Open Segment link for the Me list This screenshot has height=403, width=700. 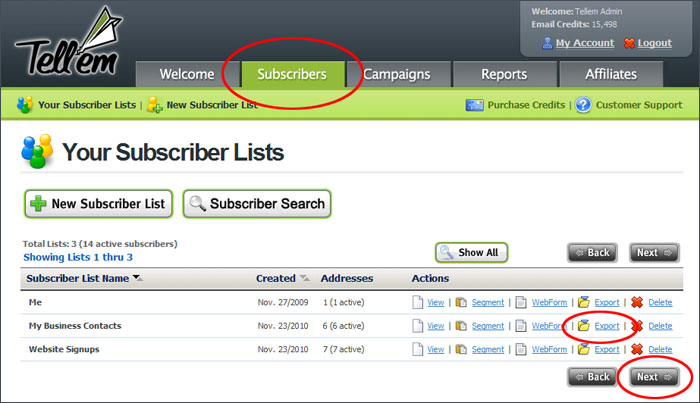[488, 303]
